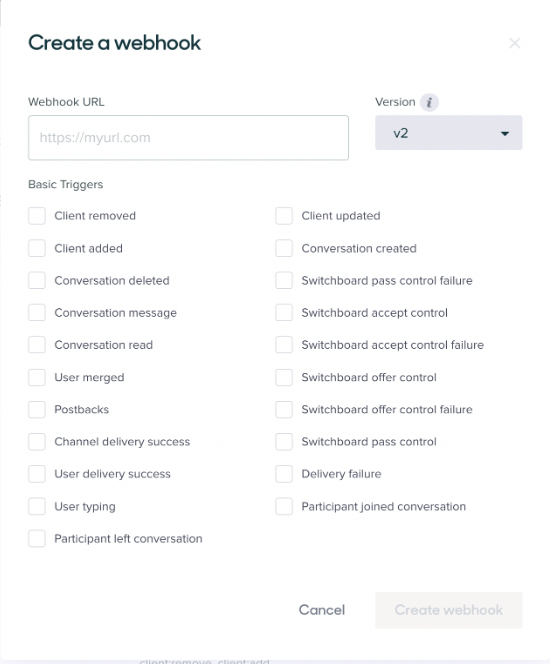This screenshot has height=664, width=550.
Task: Click the Webhook URL input field
Action: tap(188, 138)
